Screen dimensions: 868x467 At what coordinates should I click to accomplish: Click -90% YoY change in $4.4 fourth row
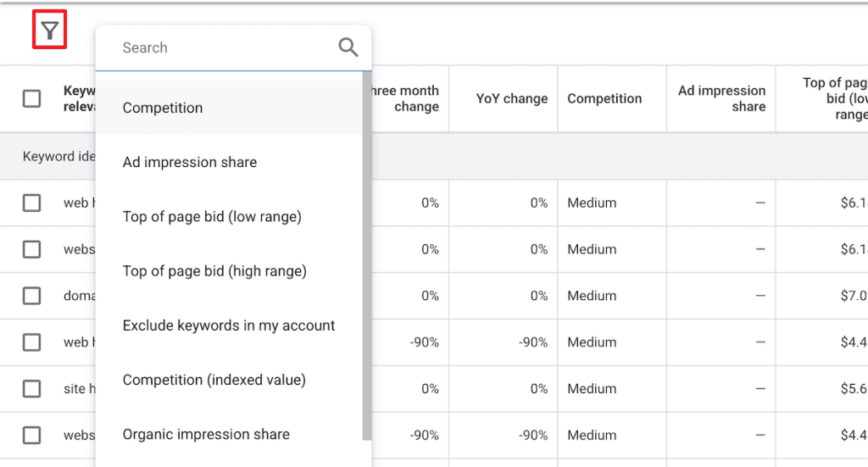pyautogui.click(x=533, y=342)
